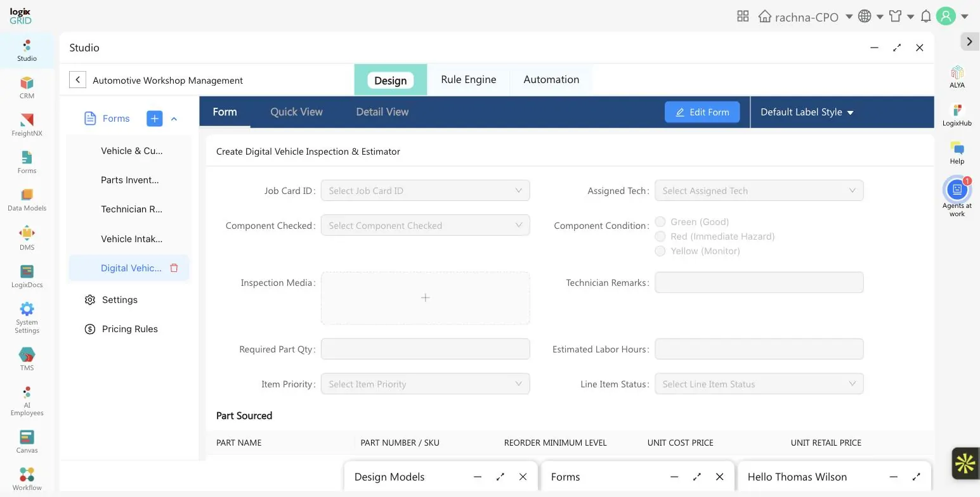Open LogixDocs sidebar app
This screenshot has width=980, height=497.
[27, 276]
